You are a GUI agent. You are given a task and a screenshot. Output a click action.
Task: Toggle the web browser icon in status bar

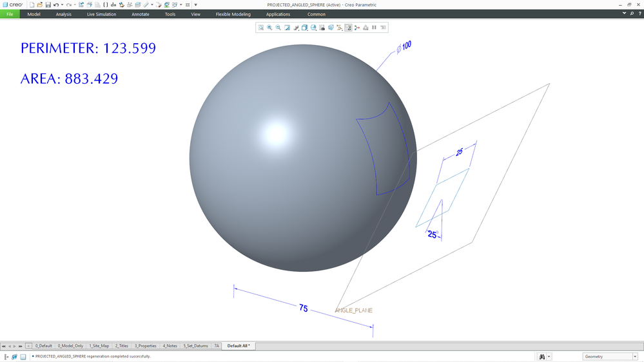click(x=14, y=357)
